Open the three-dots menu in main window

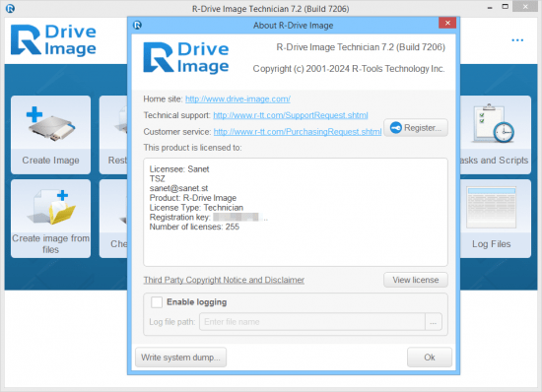pos(517,40)
